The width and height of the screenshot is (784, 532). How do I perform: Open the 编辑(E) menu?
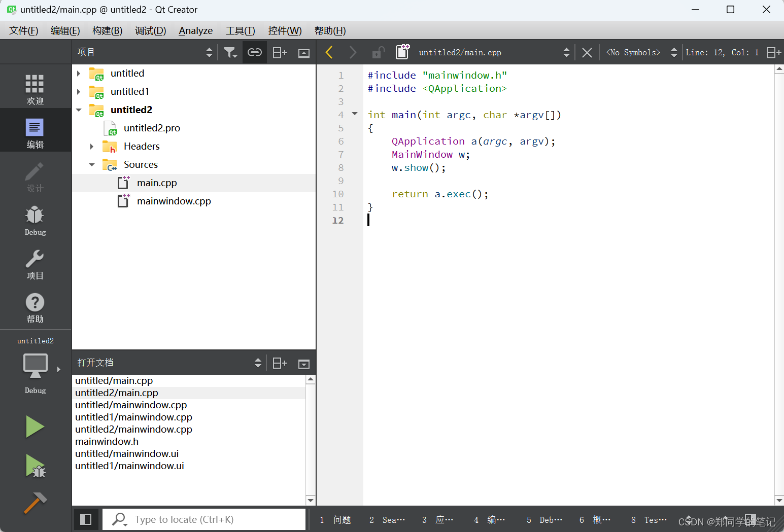[x=65, y=30]
